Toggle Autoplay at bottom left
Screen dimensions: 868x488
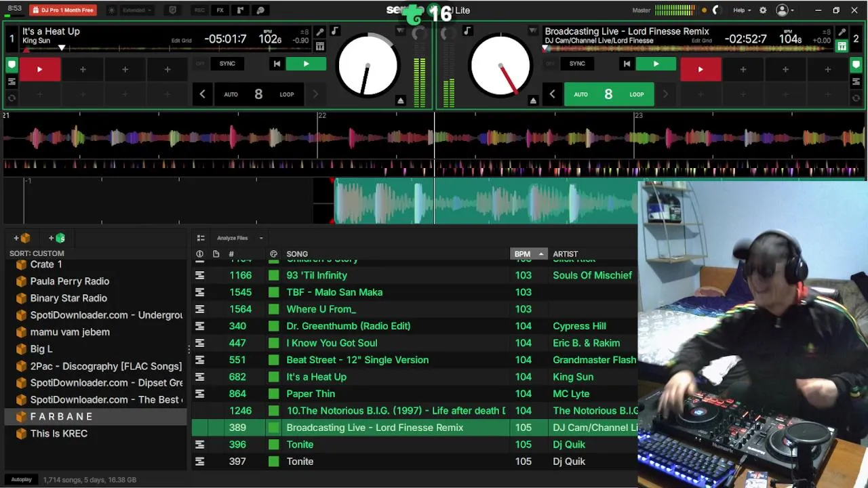21,479
